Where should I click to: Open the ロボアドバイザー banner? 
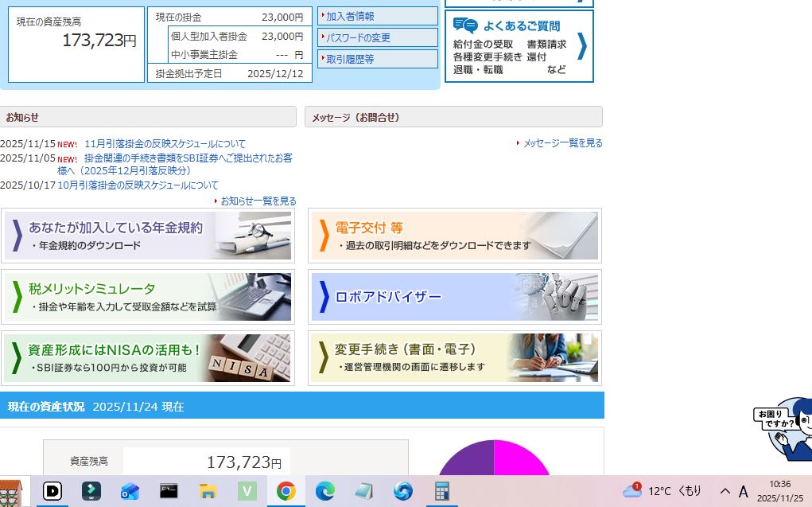point(454,297)
